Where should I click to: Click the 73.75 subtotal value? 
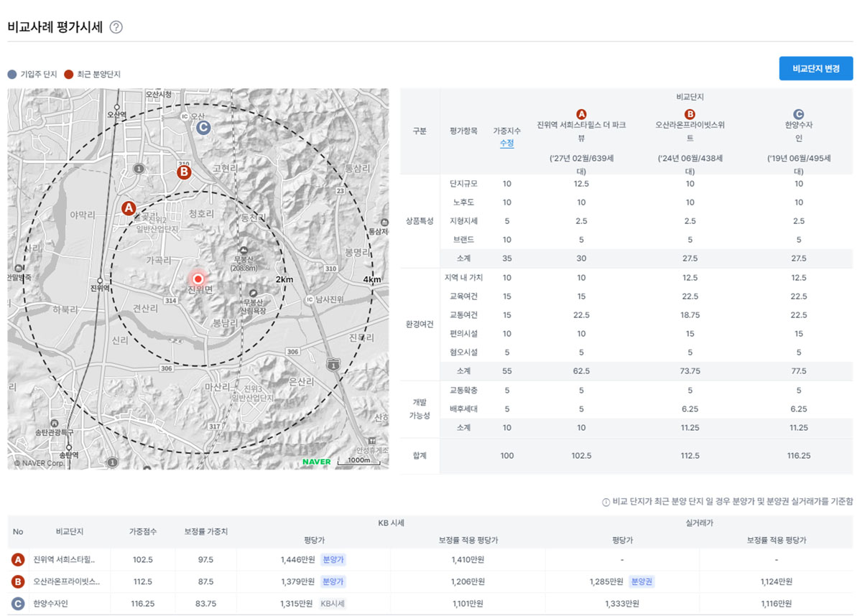(x=690, y=371)
